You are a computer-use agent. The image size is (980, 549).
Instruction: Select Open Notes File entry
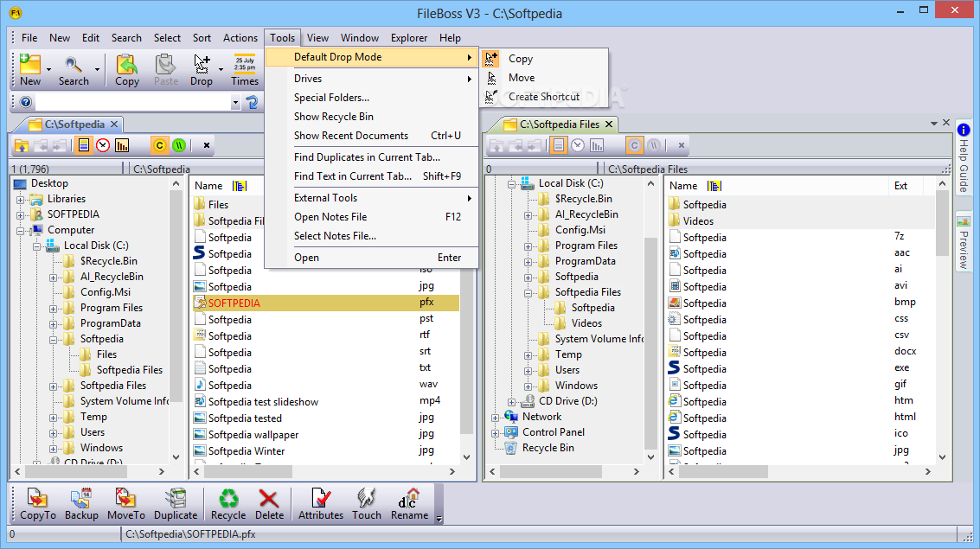pos(371,217)
